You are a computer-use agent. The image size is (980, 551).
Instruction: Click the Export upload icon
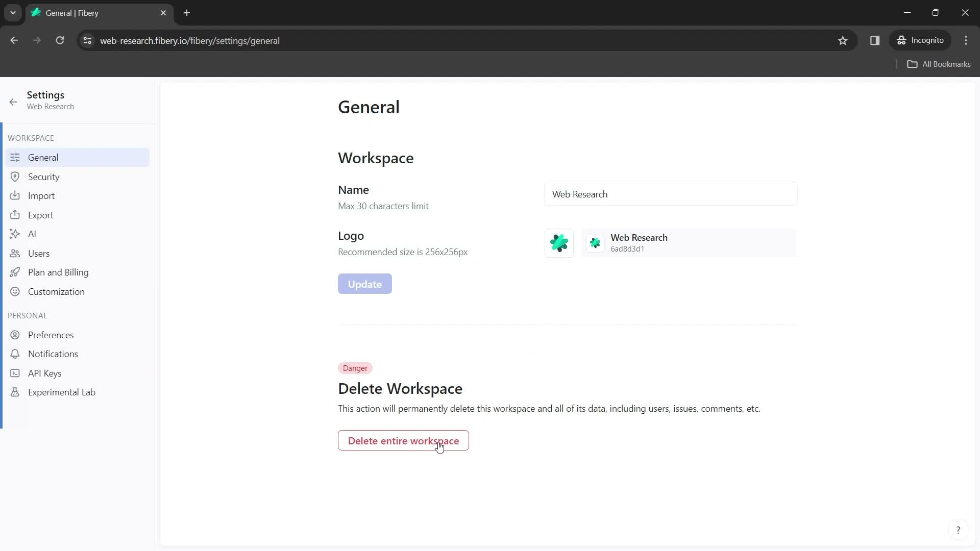tap(15, 215)
